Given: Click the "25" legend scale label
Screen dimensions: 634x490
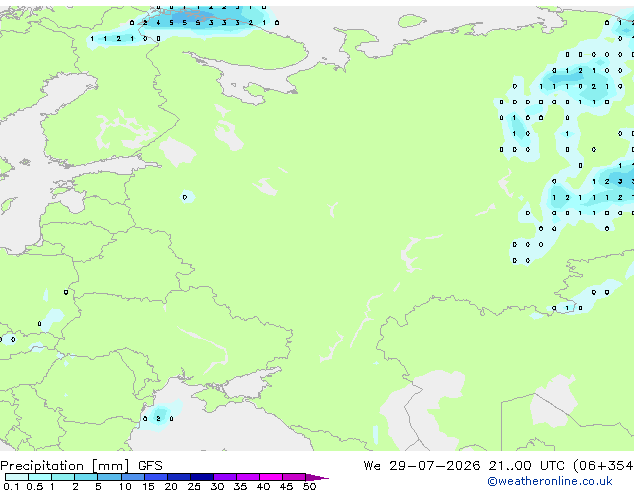Looking at the screenshot, I should (194, 486).
